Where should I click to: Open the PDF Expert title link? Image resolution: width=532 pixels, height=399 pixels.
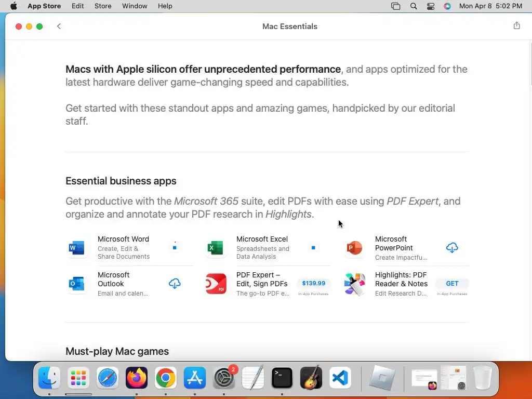point(262,279)
